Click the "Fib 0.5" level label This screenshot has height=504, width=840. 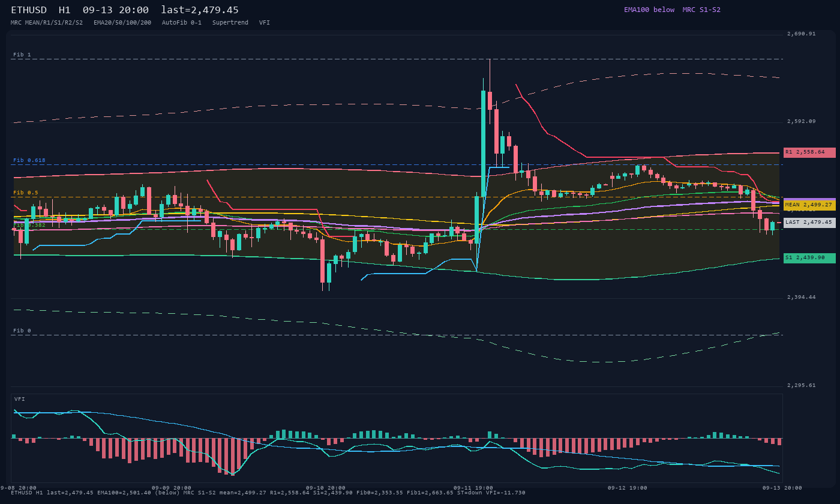[26, 193]
